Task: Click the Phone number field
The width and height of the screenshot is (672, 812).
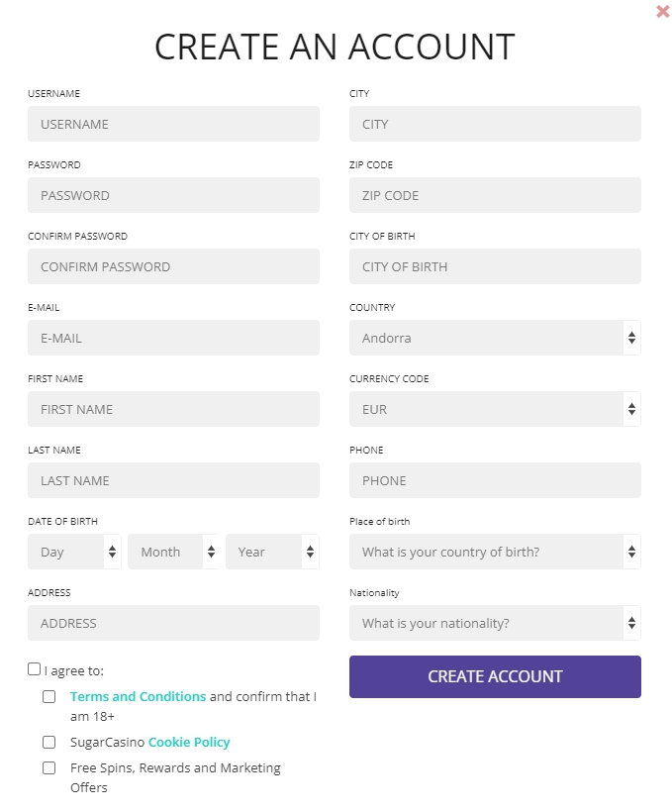Action: coord(495,480)
